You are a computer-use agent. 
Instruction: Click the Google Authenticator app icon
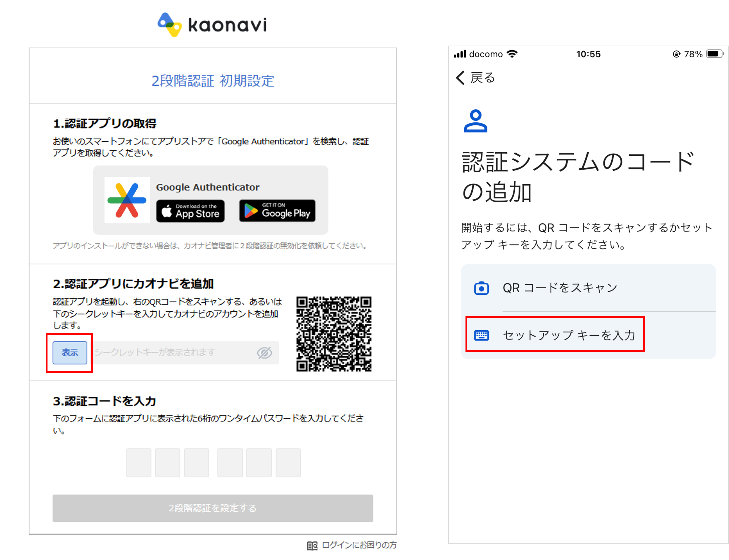127,200
